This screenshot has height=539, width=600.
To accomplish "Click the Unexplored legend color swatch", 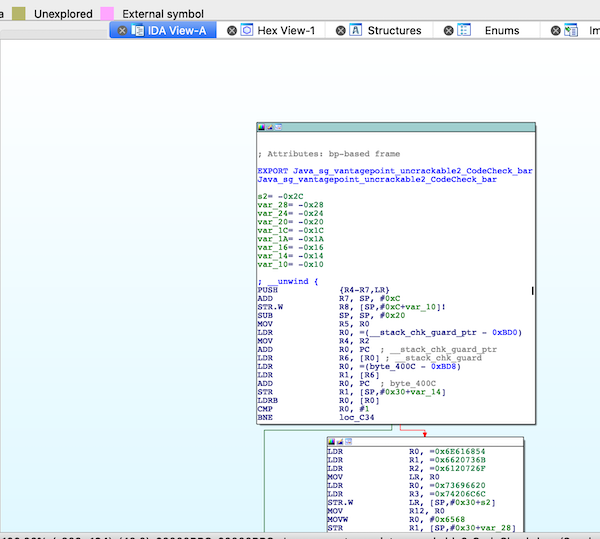I will [19, 14].
